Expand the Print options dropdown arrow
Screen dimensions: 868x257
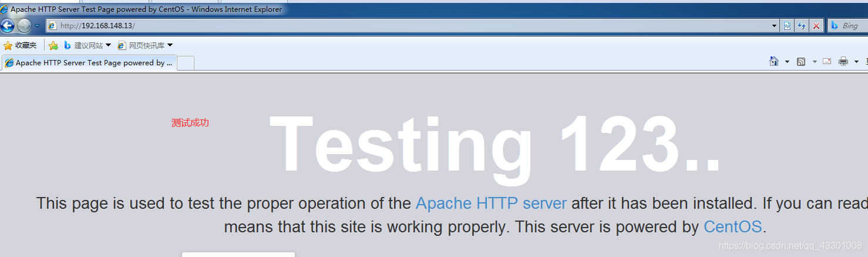pos(856,62)
